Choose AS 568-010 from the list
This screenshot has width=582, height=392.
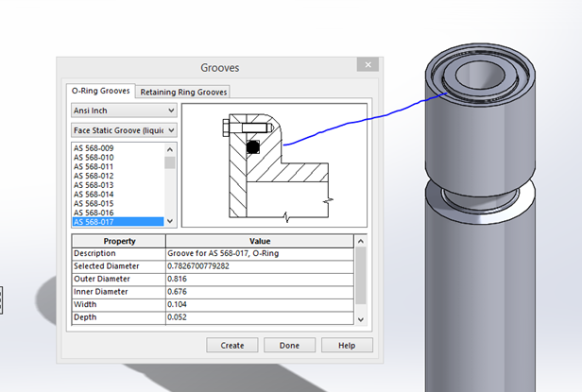94,158
